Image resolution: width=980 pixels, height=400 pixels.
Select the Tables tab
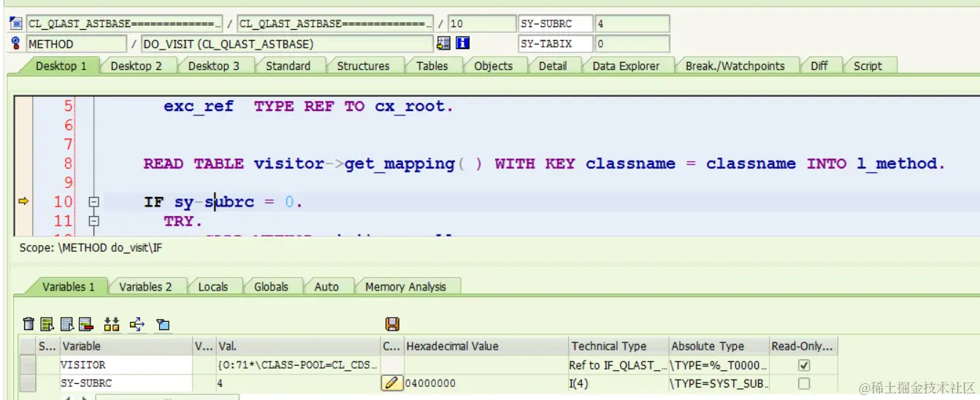tap(432, 66)
